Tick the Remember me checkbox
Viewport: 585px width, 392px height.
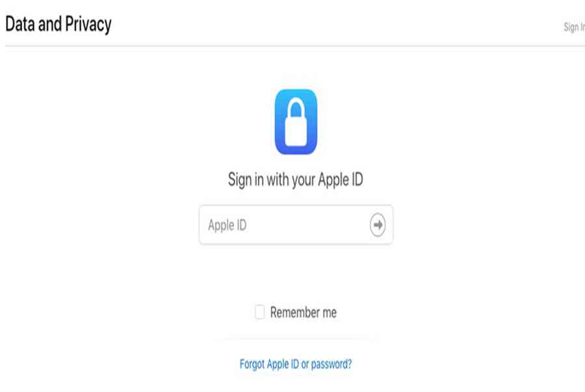(x=259, y=312)
